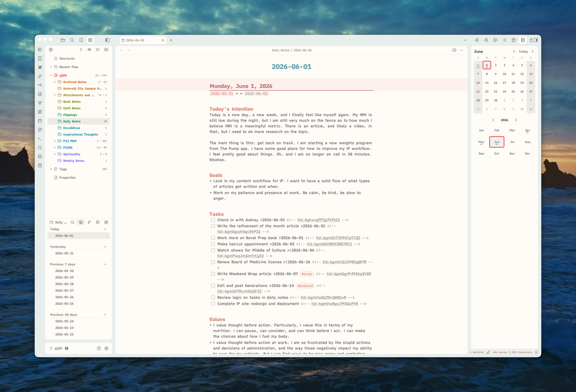The width and height of the screenshot is (576, 392).
Task: Click the new folder icon in navigator header
Action: 106,49
